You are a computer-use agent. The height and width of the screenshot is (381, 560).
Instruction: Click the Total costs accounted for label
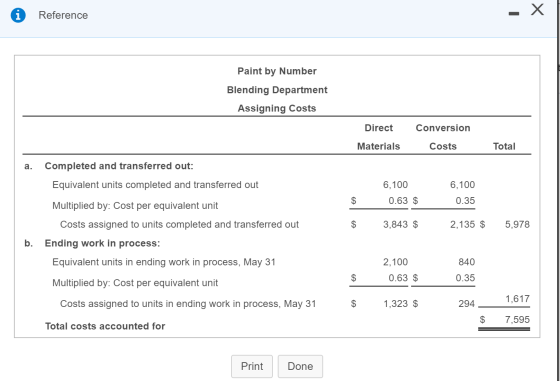coord(105,326)
